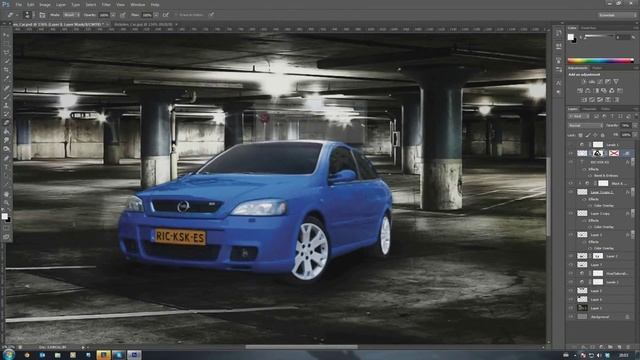This screenshot has width=640, height=360.
Task: Hide the Background layer
Action: [x=571, y=317]
